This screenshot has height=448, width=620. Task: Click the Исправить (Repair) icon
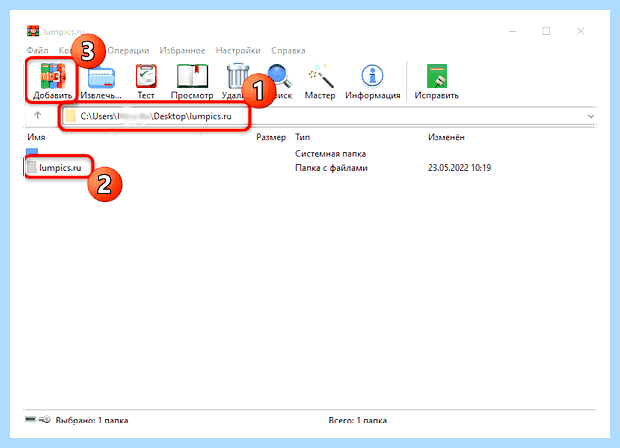pos(437,76)
